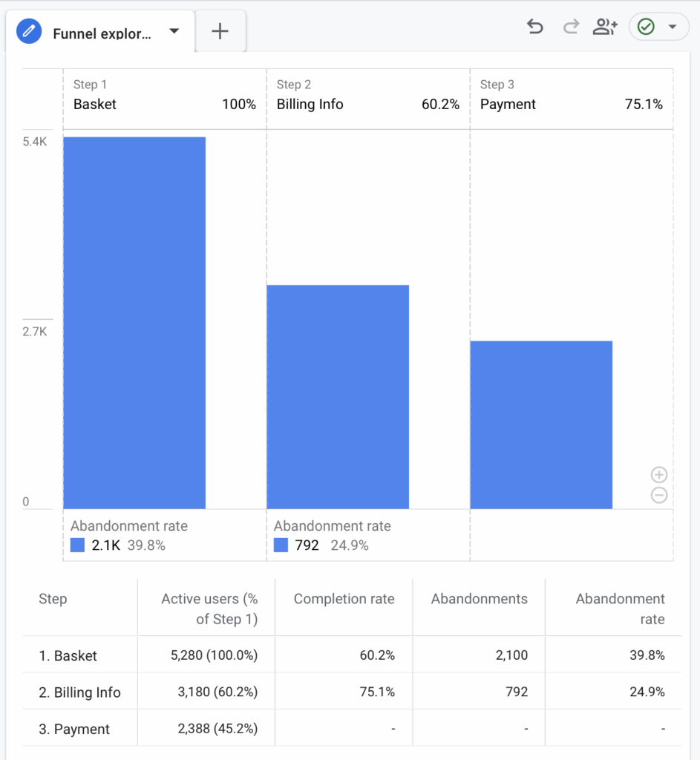Select the Funnel exploration tab

coord(102,33)
